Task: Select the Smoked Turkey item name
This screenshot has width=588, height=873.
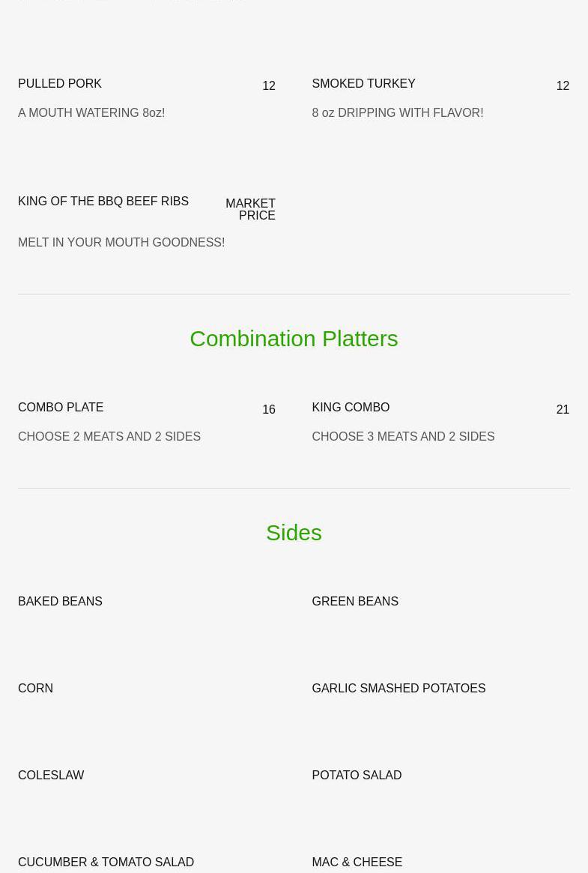Action: pyautogui.click(x=363, y=84)
